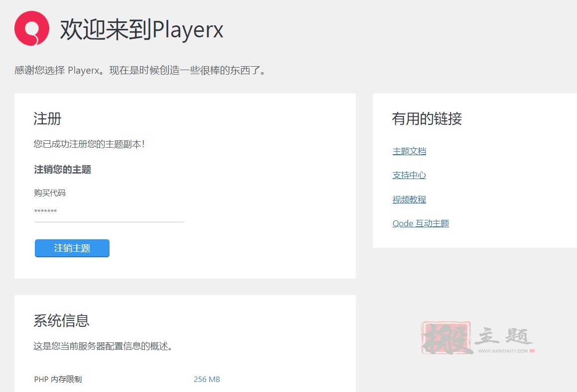Click the red Playerx logo icon
The height and width of the screenshot is (392, 577).
click(32, 28)
